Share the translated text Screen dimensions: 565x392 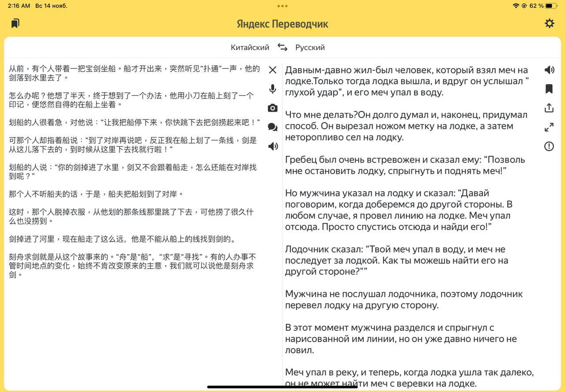pos(549,108)
